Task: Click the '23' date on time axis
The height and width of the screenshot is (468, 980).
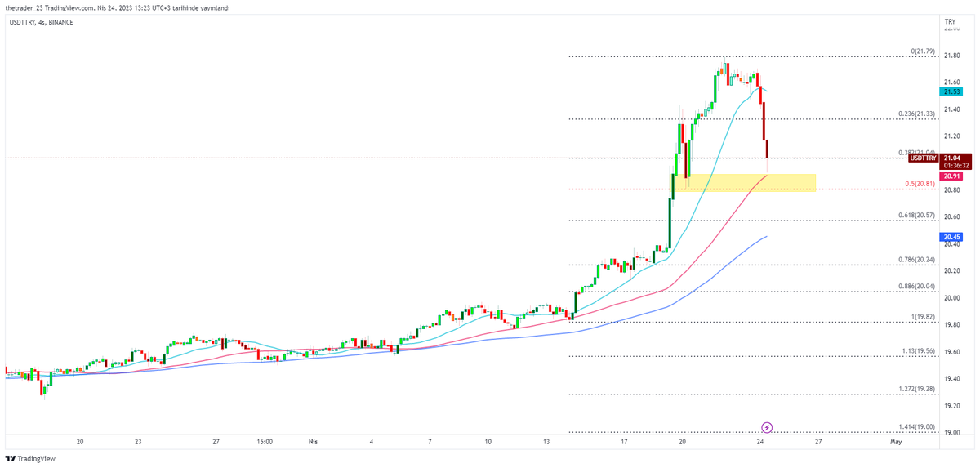Action: click(138, 442)
